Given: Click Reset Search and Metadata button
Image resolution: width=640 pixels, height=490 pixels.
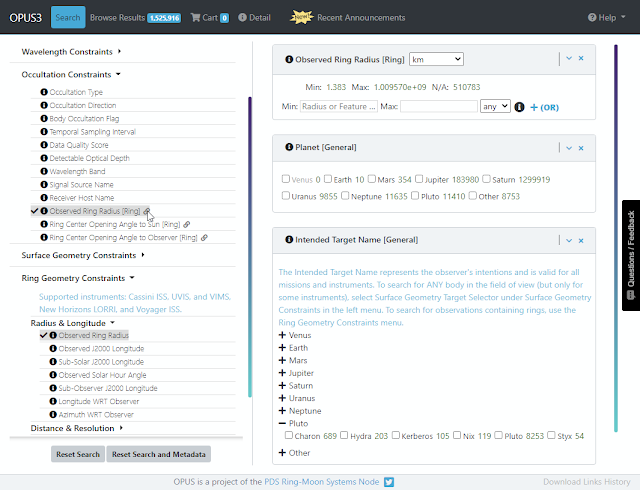Looking at the screenshot, I should [x=158, y=454].
